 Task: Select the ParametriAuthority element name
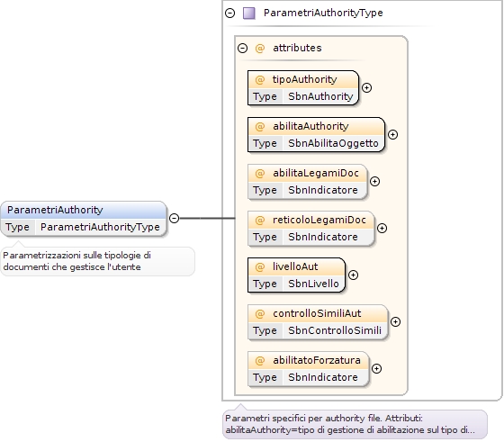pos(55,210)
